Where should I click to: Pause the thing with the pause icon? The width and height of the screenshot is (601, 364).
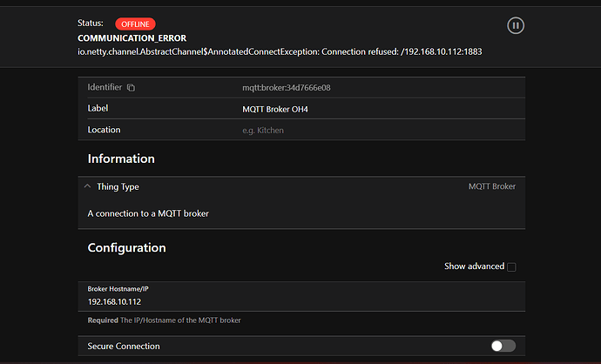tap(516, 25)
